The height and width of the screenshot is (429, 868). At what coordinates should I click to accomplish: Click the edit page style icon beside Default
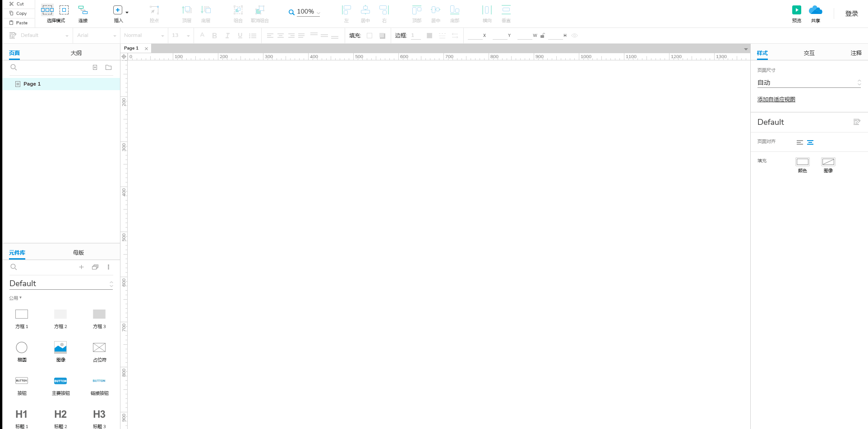857,122
